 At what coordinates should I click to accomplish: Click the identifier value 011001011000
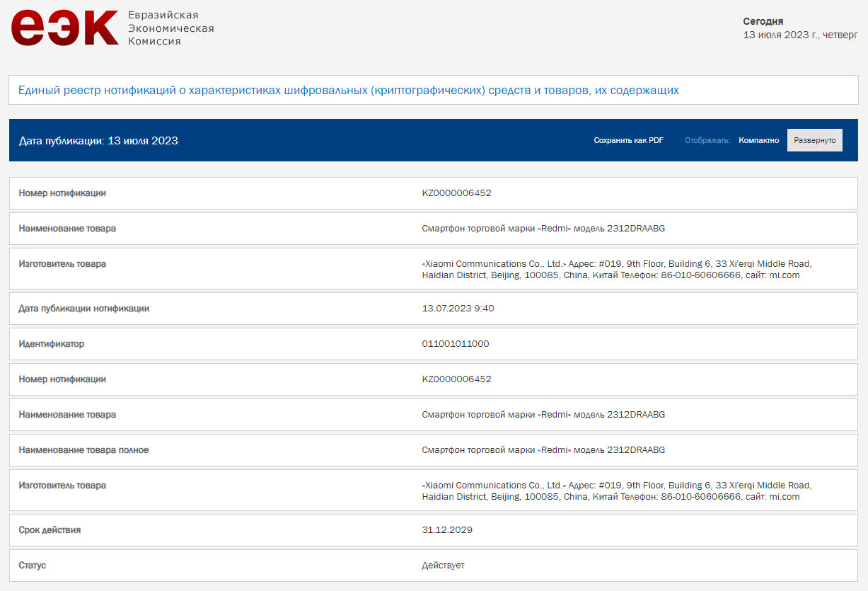(x=455, y=344)
